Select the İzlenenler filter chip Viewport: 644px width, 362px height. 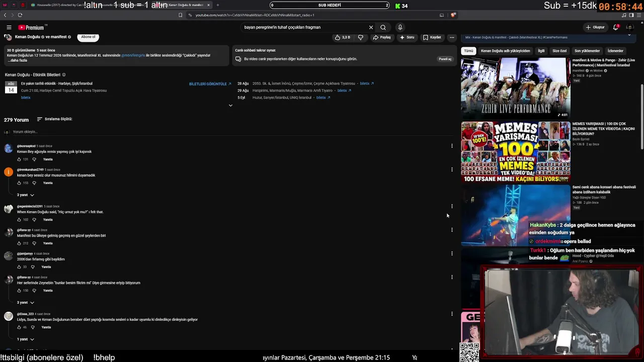point(615,51)
